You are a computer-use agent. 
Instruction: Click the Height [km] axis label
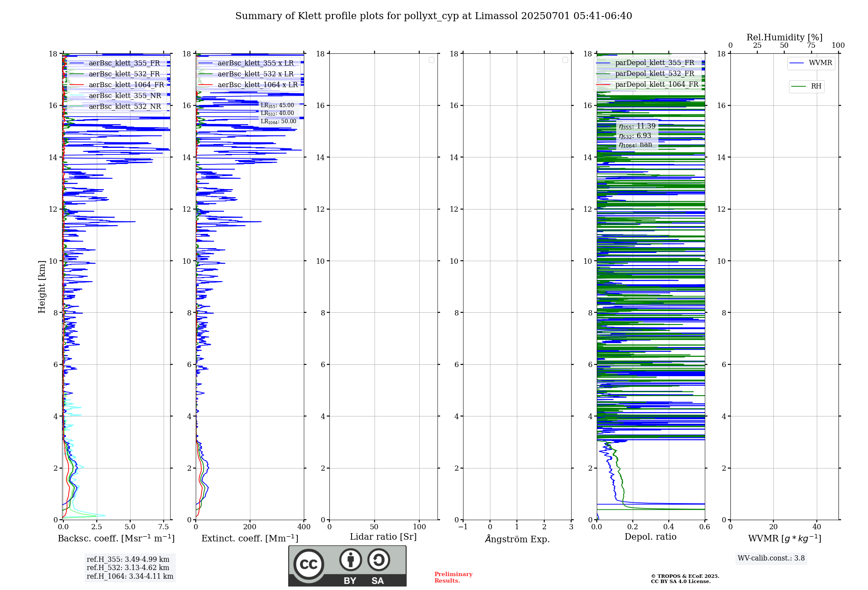click(42, 287)
